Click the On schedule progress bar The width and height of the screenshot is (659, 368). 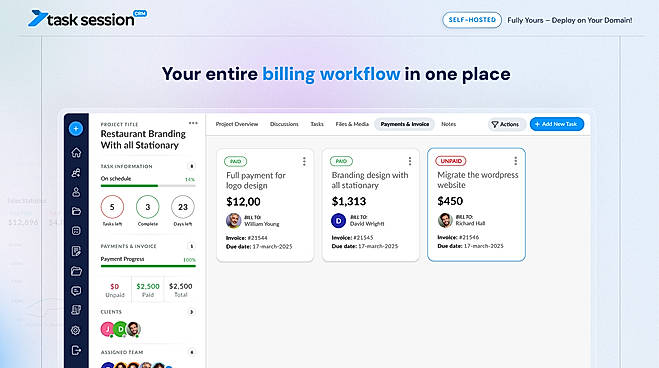[148, 185]
